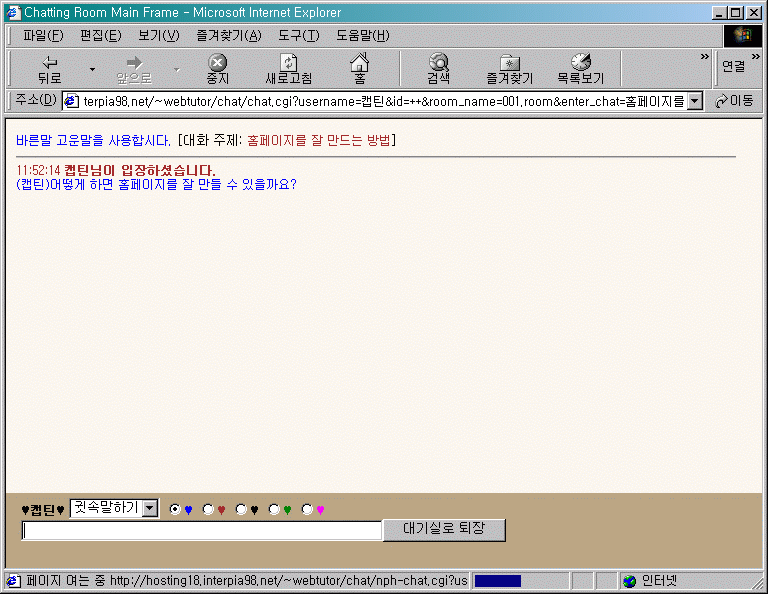Go back with the 뒤로 toolbar button
This screenshot has height=594, width=768.
[49, 69]
